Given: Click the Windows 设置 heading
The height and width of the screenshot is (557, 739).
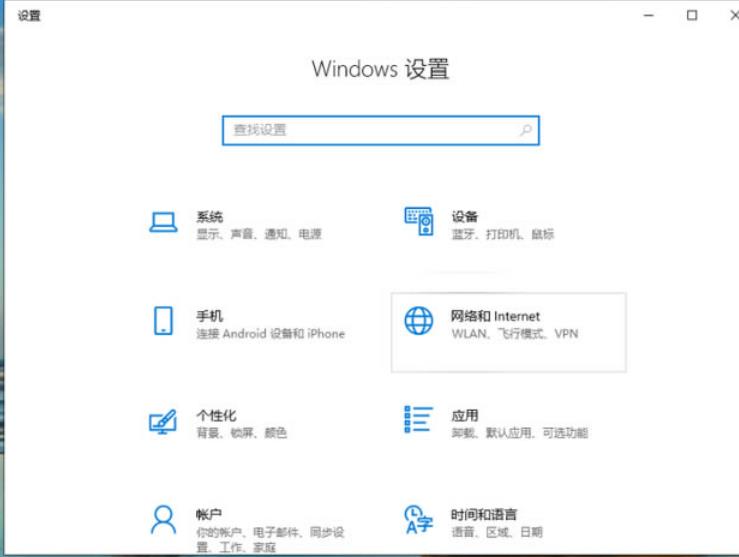Looking at the screenshot, I should click(380, 69).
